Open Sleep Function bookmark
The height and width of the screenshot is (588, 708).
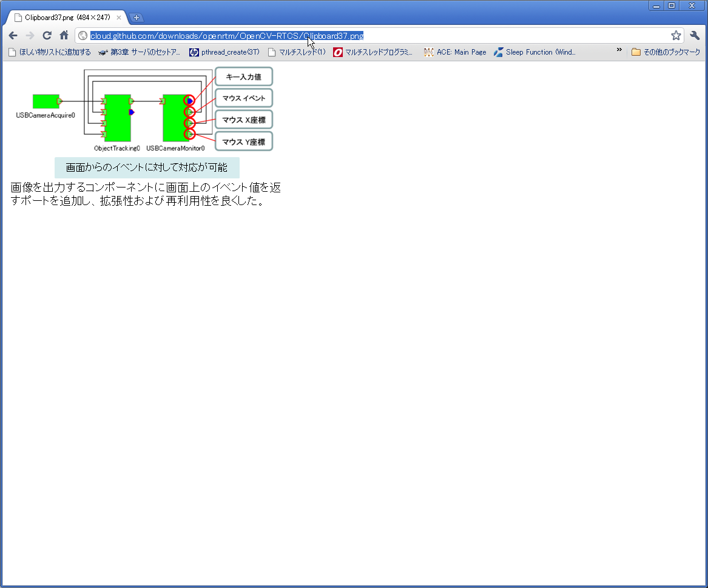pyautogui.click(x=534, y=52)
